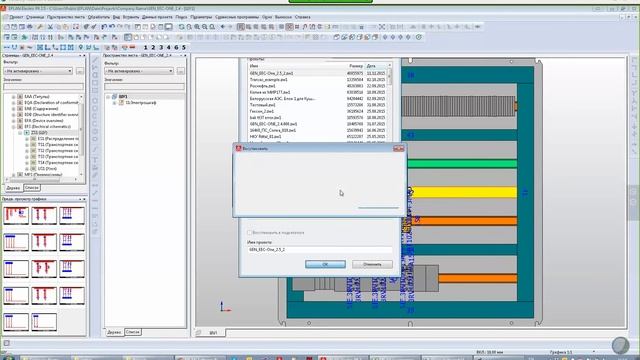
Task: Select S1 Электрощит in layout space tree
Action: point(141,103)
